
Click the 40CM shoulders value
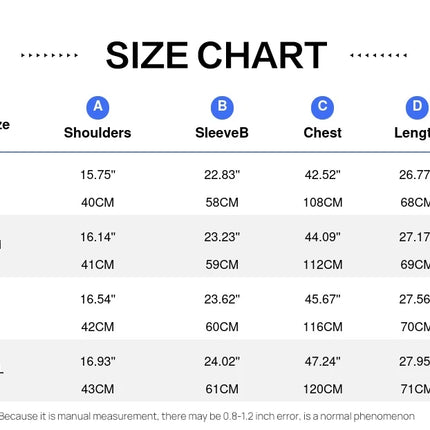(98, 202)
